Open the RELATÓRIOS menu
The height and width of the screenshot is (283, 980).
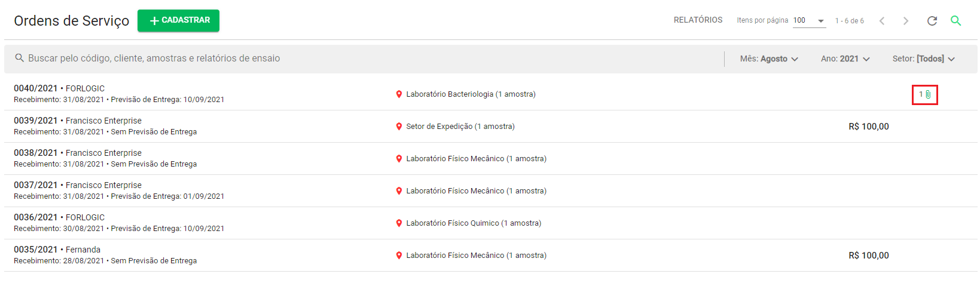pyautogui.click(x=698, y=20)
